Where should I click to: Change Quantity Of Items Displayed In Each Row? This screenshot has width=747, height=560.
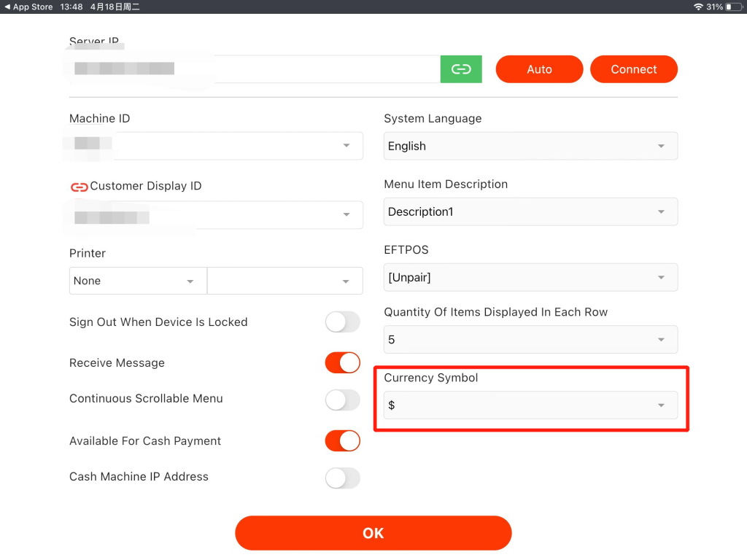(530, 340)
